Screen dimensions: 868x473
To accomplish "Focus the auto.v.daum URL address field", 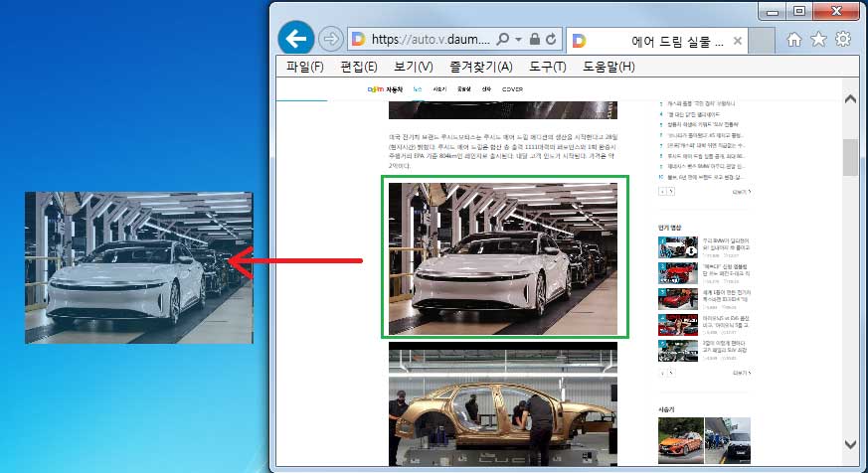I will click(x=431, y=40).
